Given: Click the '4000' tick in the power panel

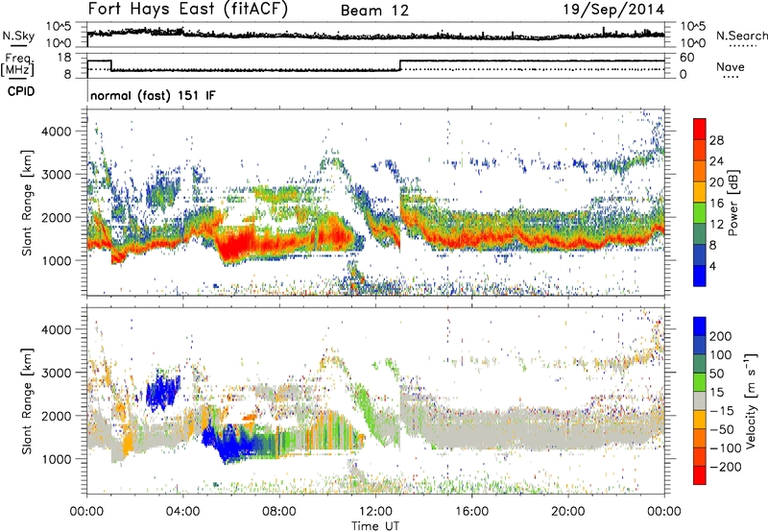Looking at the screenshot, I should 56,132.
